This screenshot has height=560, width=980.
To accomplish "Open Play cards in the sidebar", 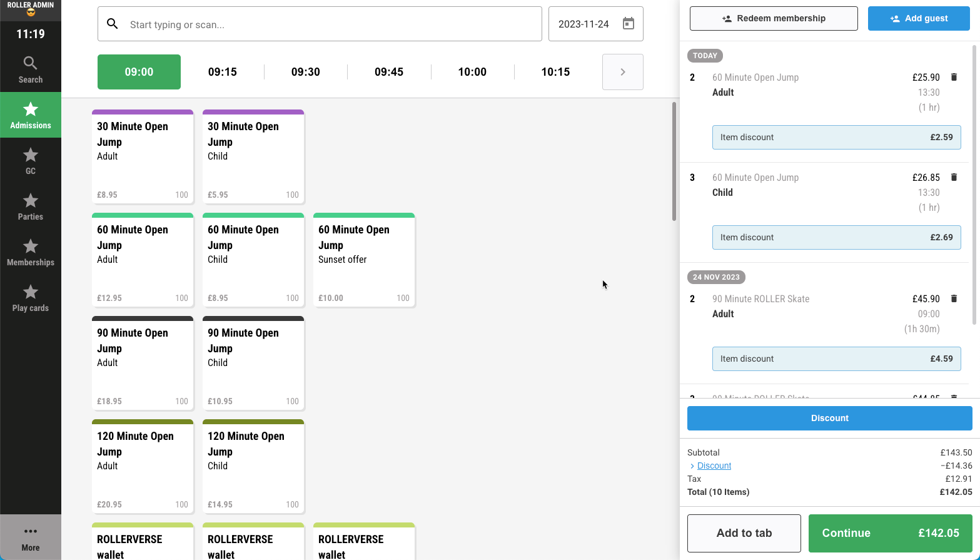I will [x=31, y=298].
